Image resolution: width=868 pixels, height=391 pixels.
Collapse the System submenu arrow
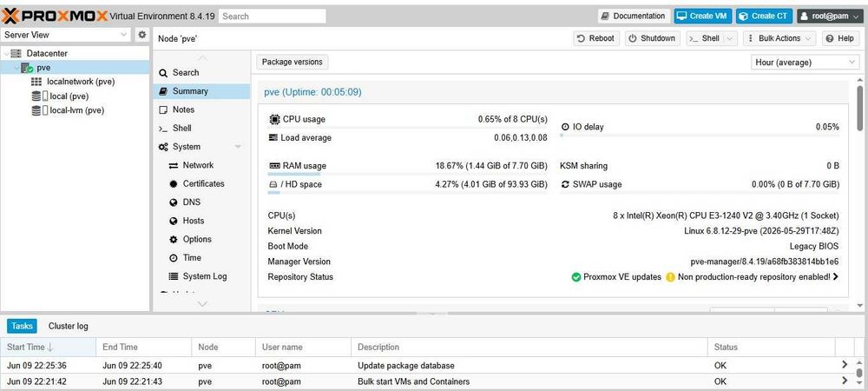click(238, 147)
